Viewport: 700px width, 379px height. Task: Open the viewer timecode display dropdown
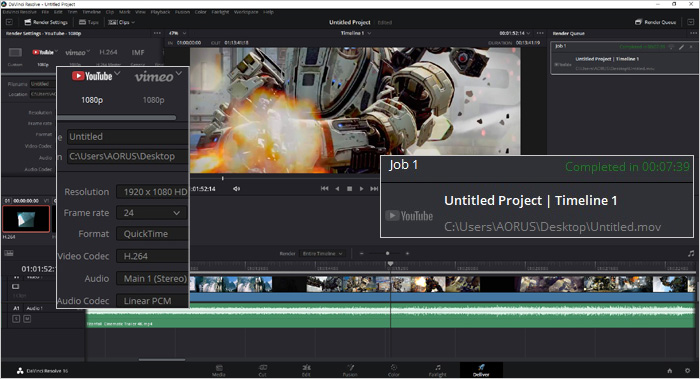(x=515, y=33)
